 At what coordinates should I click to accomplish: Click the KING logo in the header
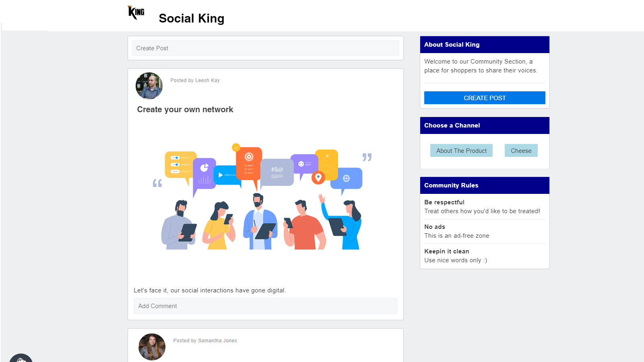[x=136, y=12]
